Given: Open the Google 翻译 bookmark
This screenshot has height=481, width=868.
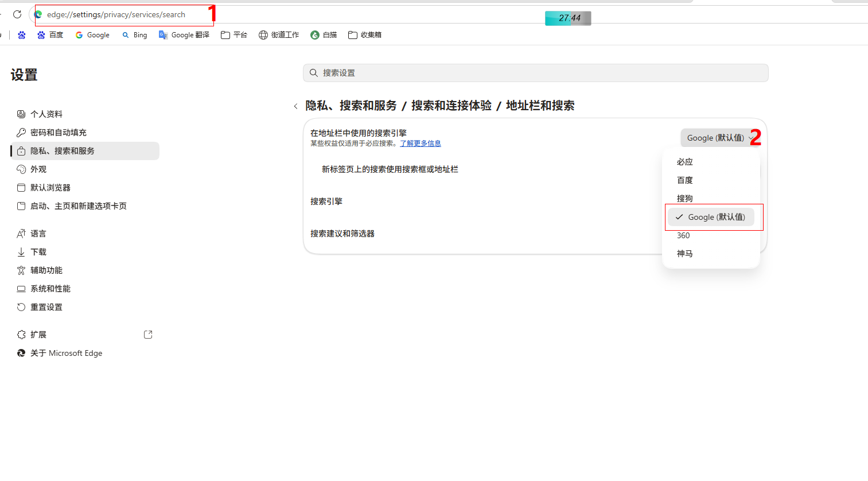Looking at the screenshot, I should tap(184, 35).
